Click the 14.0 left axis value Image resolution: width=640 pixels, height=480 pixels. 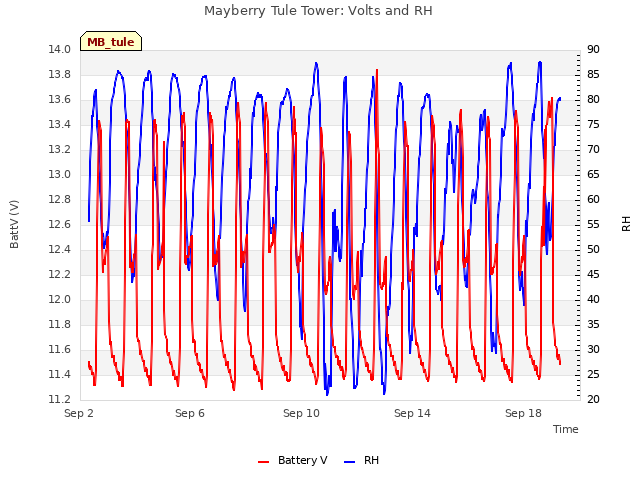(60, 49)
